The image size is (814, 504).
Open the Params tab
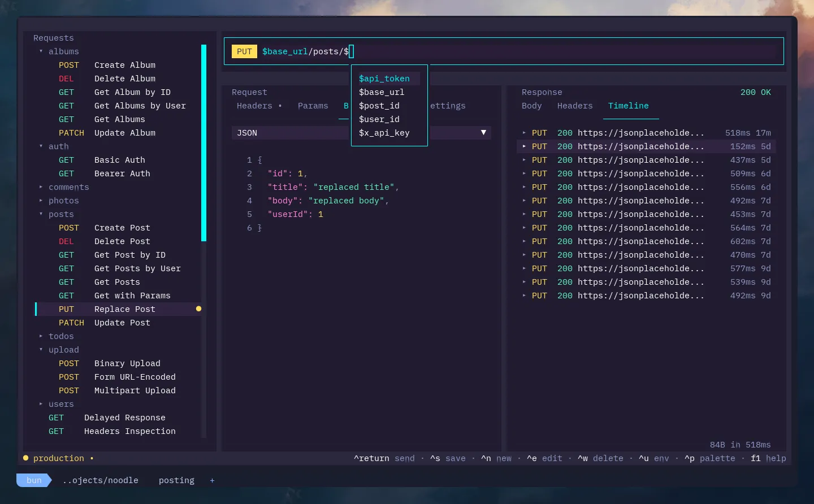click(313, 106)
